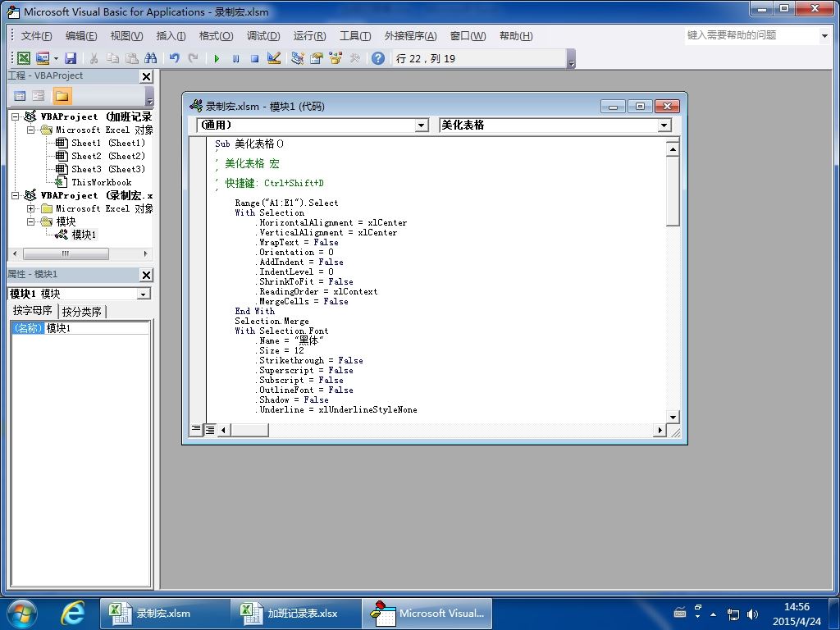
Task: Click the Break pause icon
Action: (235, 58)
